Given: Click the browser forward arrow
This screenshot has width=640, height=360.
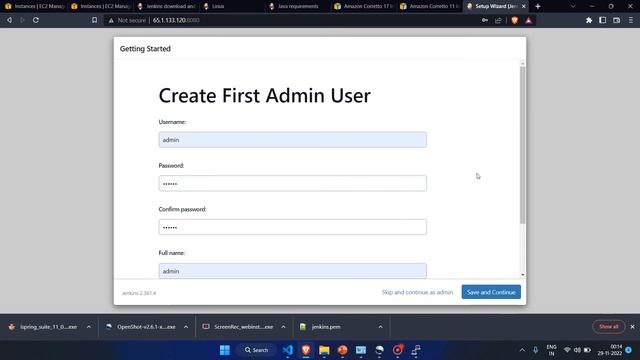Looking at the screenshot, I should [x=22, y=20].
